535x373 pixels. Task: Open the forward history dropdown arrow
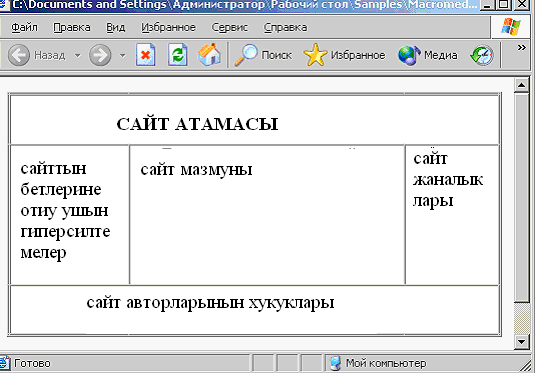123,55
